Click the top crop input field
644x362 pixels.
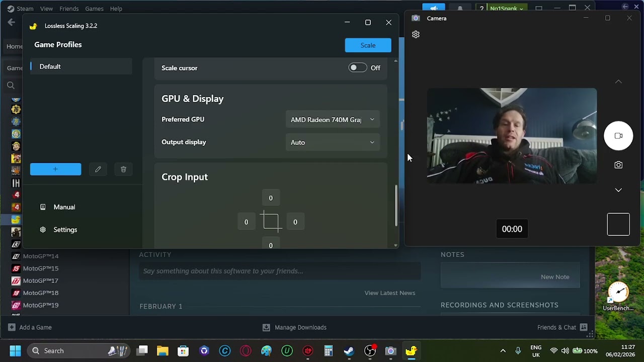[x=271, y=198]
